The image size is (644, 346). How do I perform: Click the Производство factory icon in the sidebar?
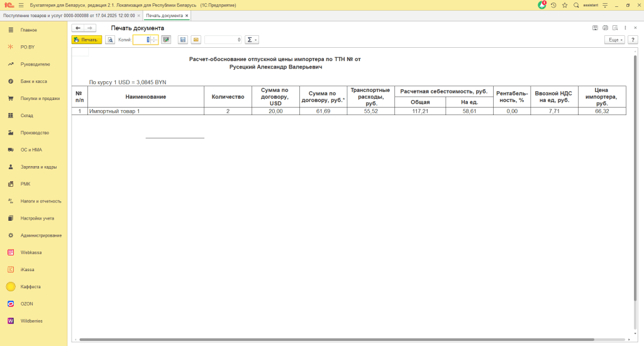11,133
